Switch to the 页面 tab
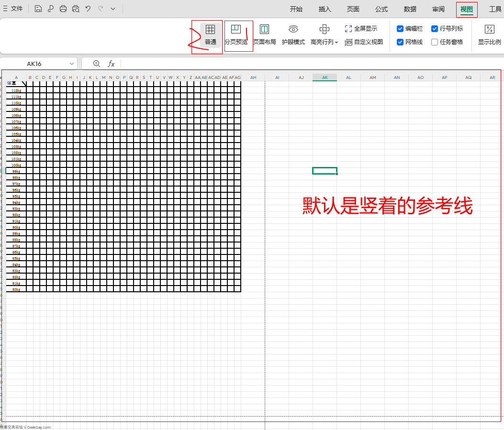504x430 pixels. tap(353, 9)
